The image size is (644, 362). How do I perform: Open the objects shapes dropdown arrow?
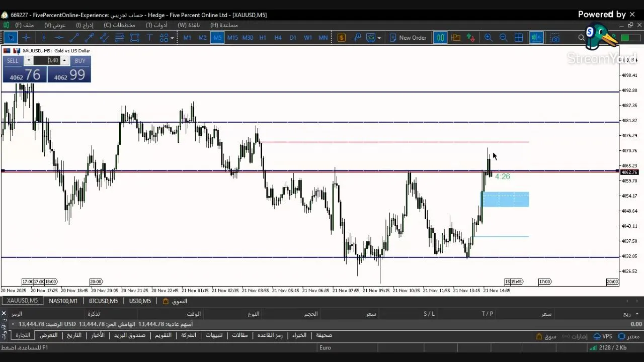click(x=172, y=38)
